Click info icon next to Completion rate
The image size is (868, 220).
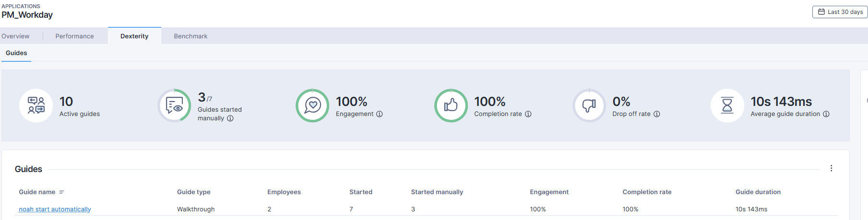coord(528,114)
